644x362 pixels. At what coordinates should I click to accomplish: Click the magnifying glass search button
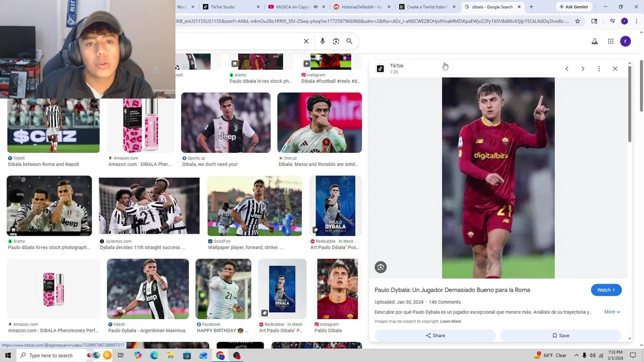[x=349, y=41]
